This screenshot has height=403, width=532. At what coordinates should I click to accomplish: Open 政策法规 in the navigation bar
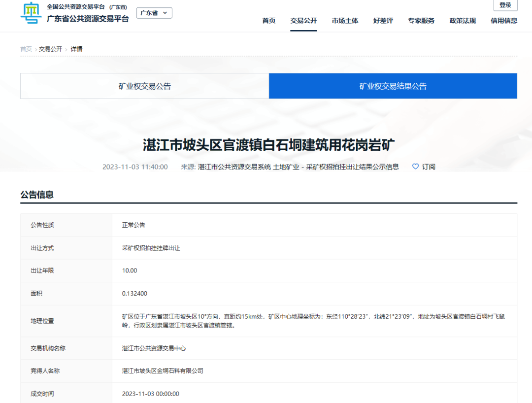[463, 21]
